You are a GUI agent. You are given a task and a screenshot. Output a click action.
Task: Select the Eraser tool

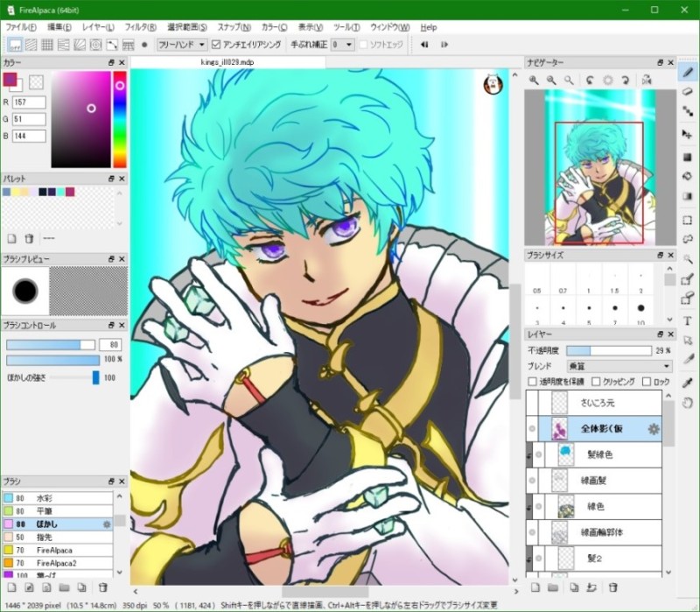pyautogui.click(x=688, y=92)
